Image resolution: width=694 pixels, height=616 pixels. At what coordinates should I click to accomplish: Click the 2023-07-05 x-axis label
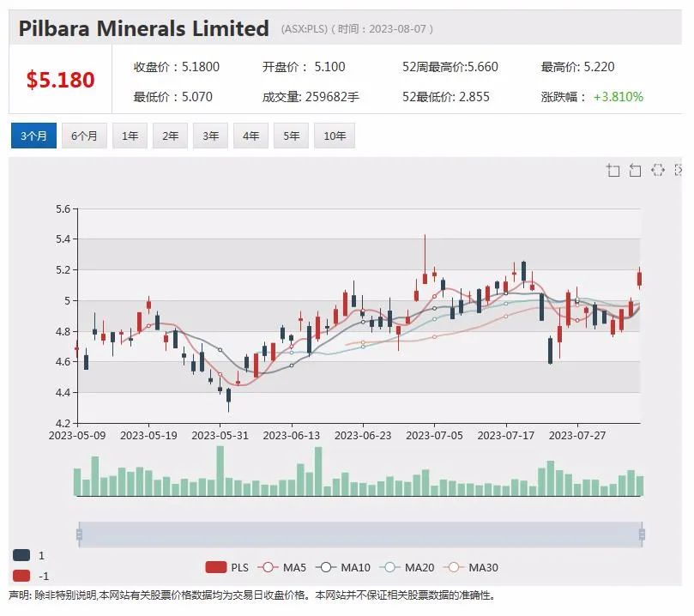[x=434, y=436]
